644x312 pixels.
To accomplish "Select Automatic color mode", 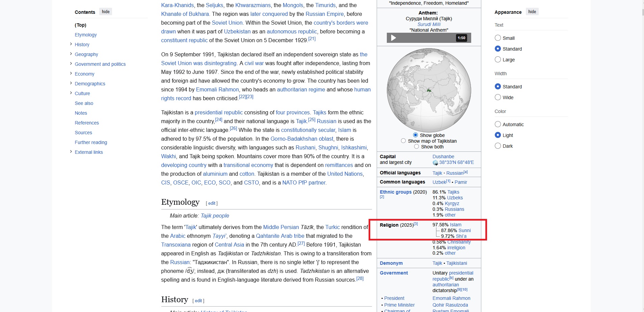I will coord(498,124).
